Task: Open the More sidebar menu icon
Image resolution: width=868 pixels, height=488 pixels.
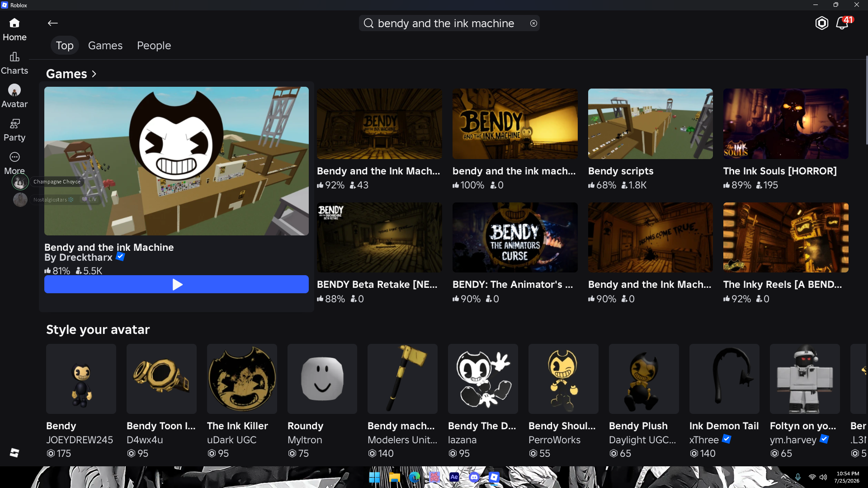Action: [x=14, y=157]
